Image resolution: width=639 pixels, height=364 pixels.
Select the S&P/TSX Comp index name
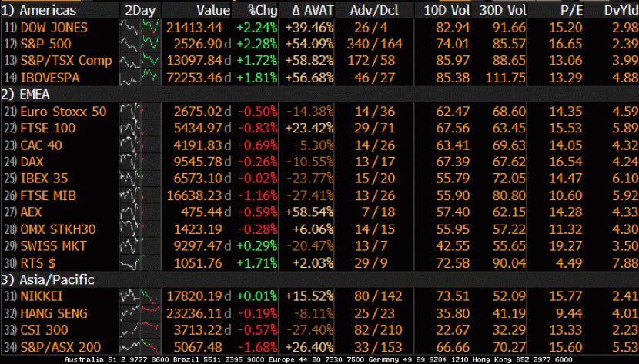click(66, 61)
